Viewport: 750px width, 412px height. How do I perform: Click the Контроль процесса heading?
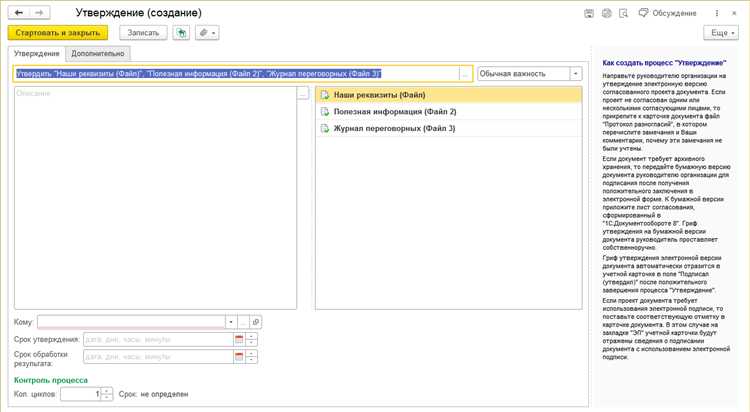[51, 380]
